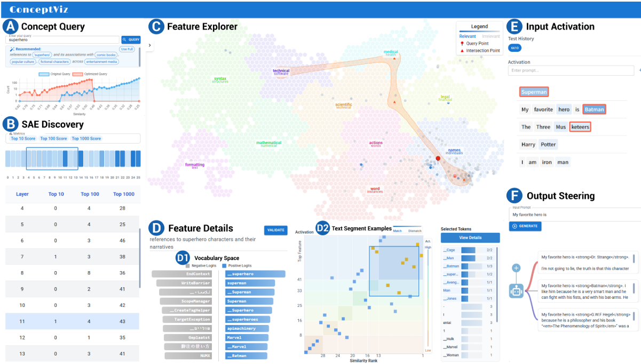Click the Metrics bar-chart icon in SAE Discovery
641x364 pixels.
(x=11, y=133)
